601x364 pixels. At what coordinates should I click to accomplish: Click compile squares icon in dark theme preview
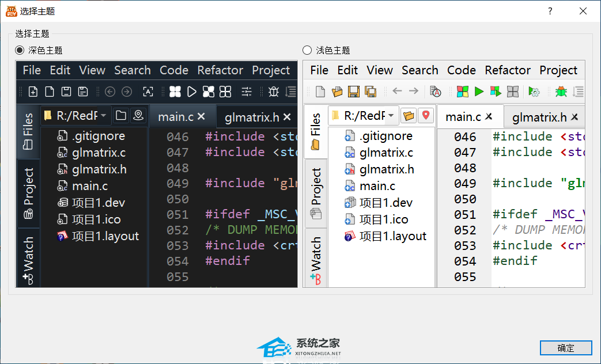click(175, 92)
